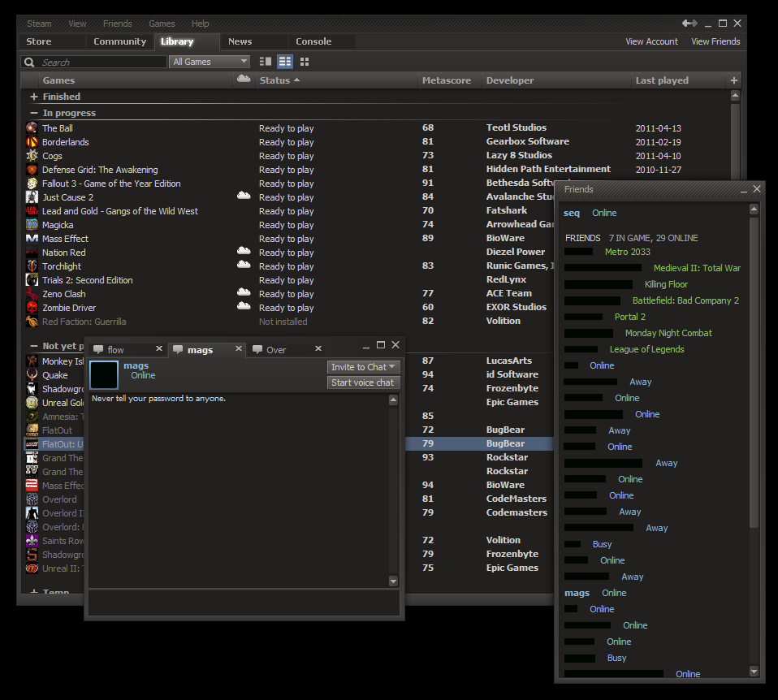Click Quake game icon

pyautogui.click(x=32, y=375)
